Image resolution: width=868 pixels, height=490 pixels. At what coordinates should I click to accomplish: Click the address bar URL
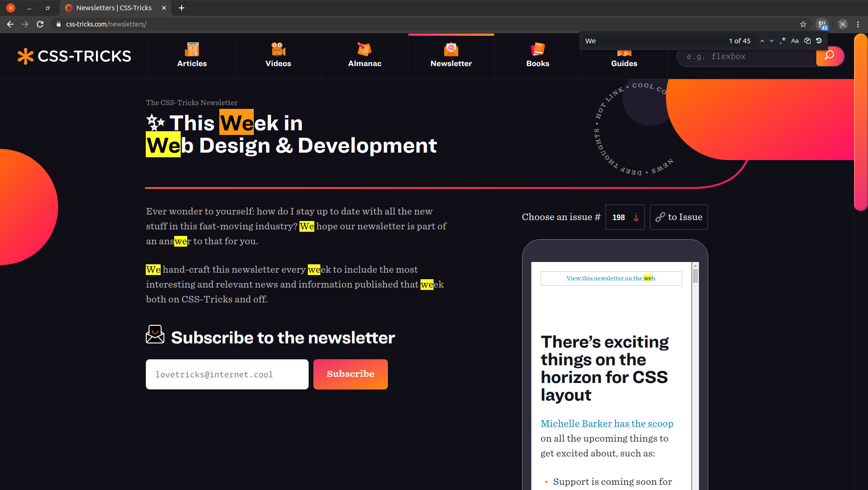coord(106,24)
